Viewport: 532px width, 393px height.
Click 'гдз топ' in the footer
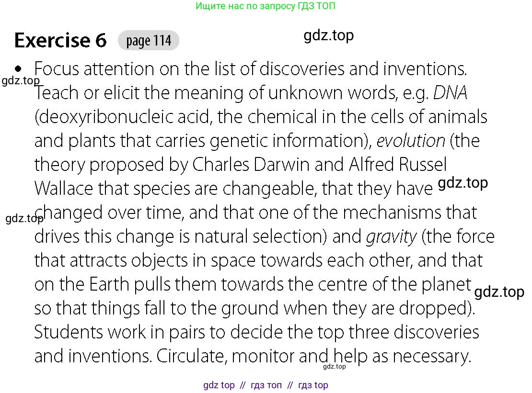266,385
